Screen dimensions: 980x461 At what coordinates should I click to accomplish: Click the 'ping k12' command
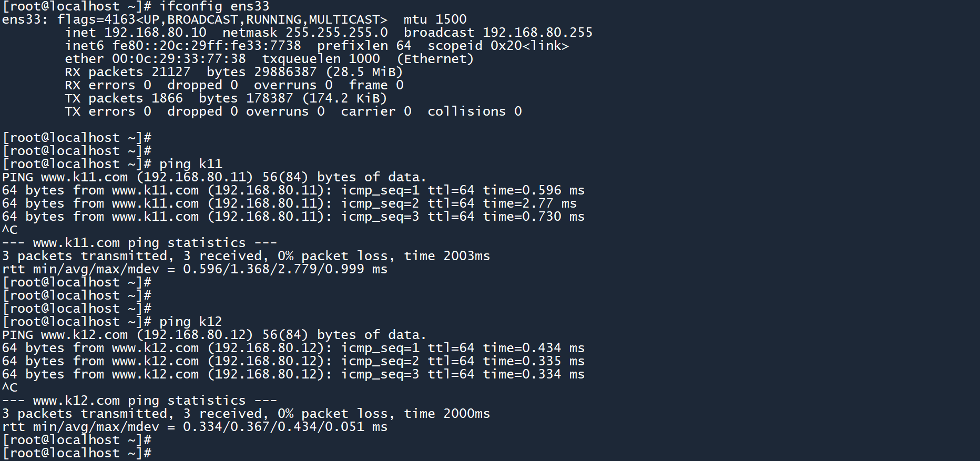tap(190, 322)
